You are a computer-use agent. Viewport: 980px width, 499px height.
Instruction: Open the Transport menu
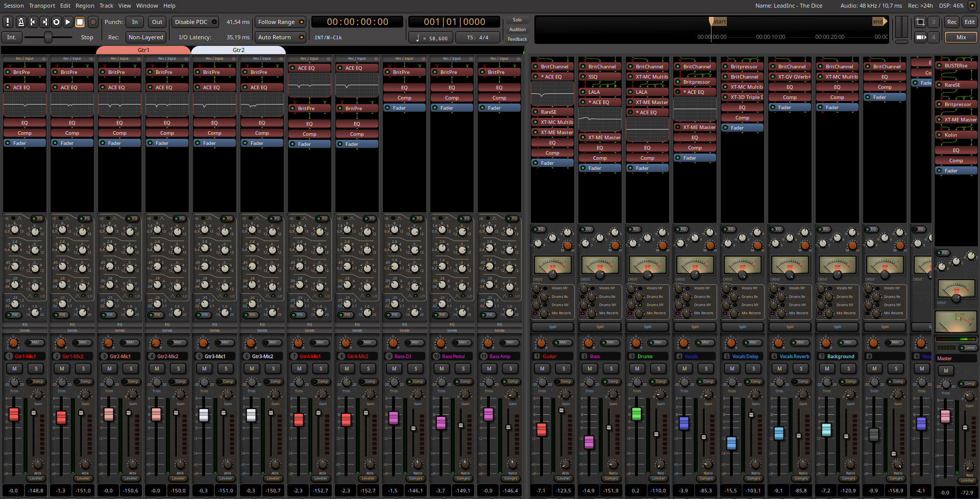(x=42, y=6)
